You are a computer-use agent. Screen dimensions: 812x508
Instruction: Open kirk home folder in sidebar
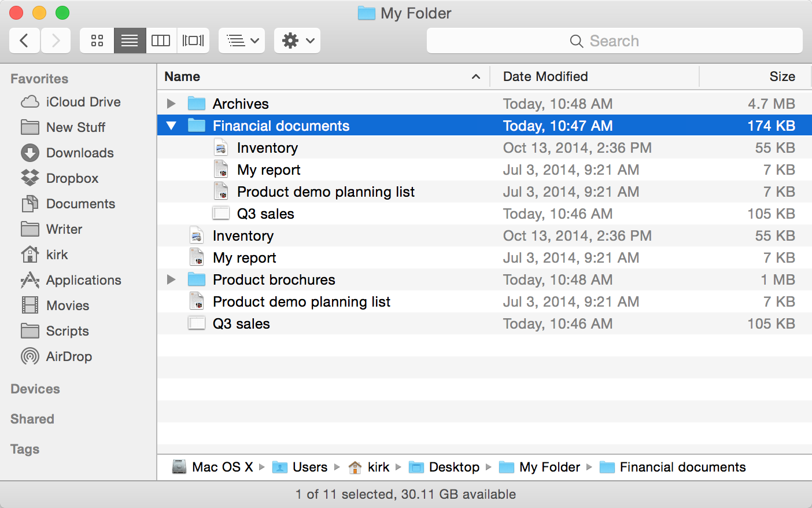click(44, 255)
